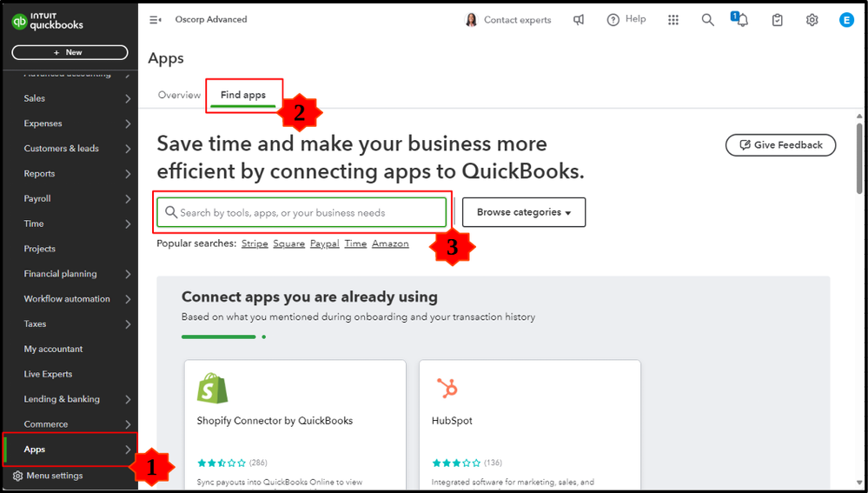
Task: Click the Menu settings gear icon
Action: (x=17, y=476)
